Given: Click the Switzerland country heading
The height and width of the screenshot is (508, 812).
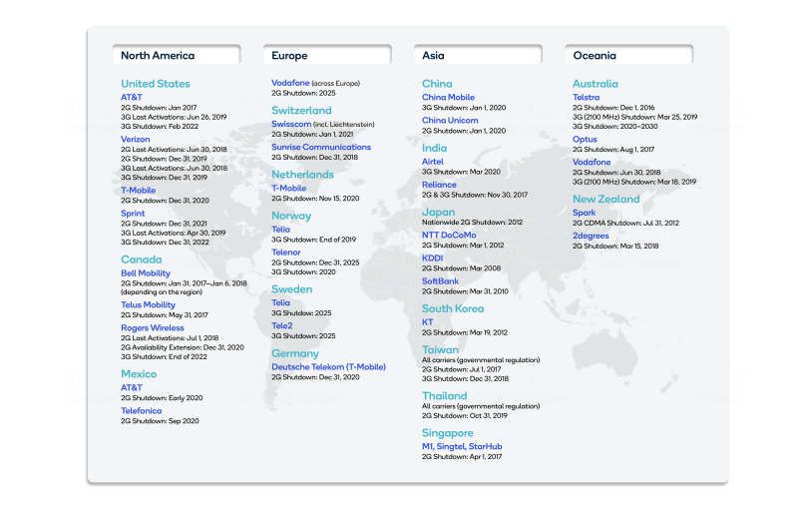Looking at the screenshot, I should pos(301,111).
